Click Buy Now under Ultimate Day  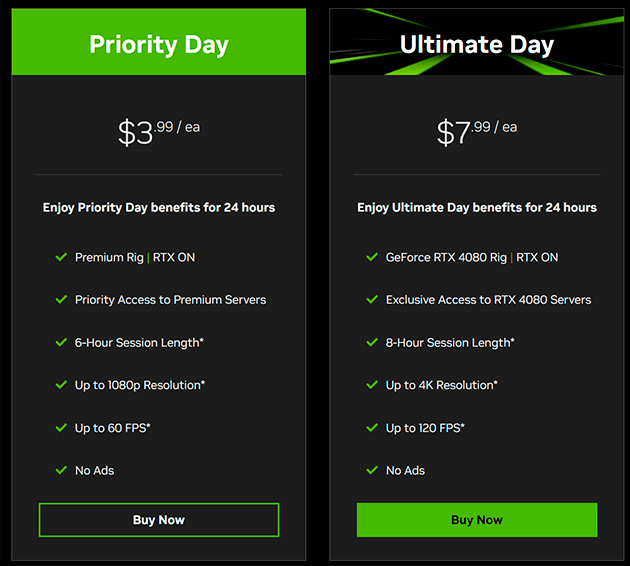pyautogui.click(x=477, y=519)
